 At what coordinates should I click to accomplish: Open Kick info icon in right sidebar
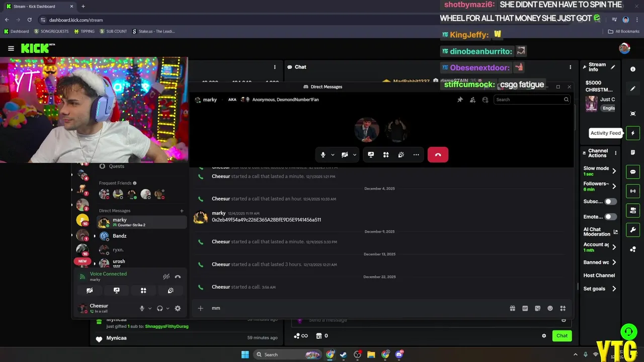[x=633, y=69]
